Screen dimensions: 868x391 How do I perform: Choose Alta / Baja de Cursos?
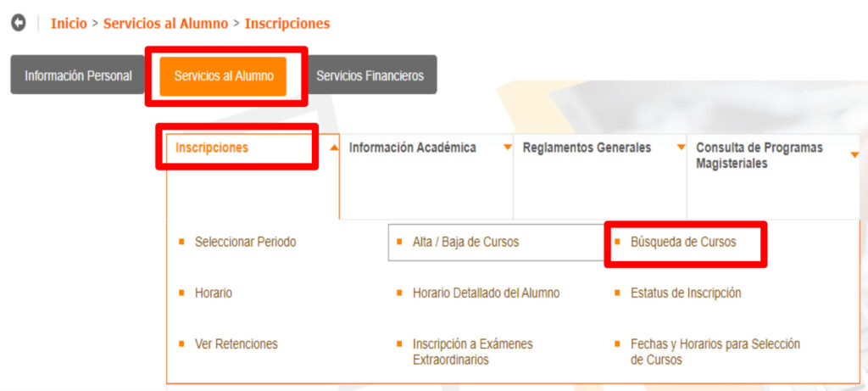click(465, 242)
